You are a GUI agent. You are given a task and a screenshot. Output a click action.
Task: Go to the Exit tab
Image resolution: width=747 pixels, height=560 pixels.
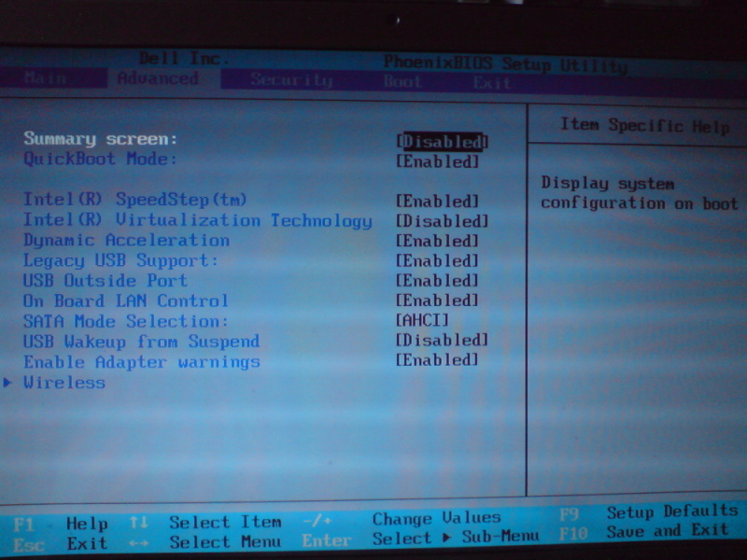point(492,83)
